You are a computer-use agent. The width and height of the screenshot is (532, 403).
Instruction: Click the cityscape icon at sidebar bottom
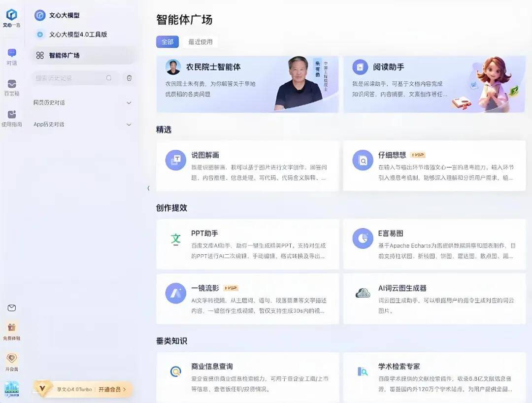[11, 389]
